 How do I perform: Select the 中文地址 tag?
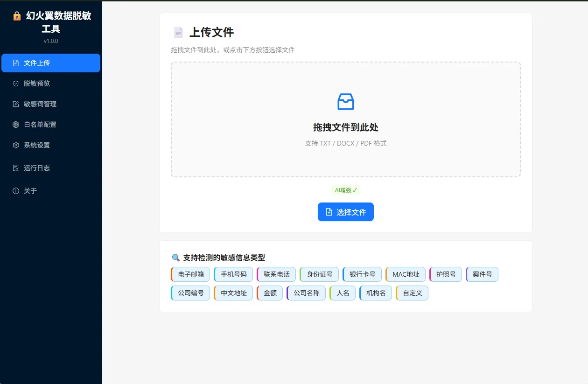[x=233, y=293]
